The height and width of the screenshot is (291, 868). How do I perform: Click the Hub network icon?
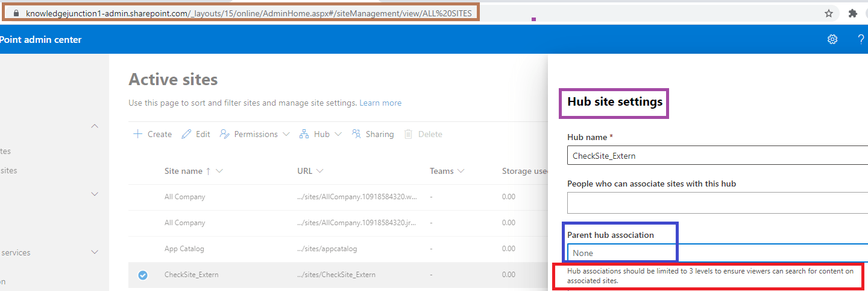tap(304, 134)
